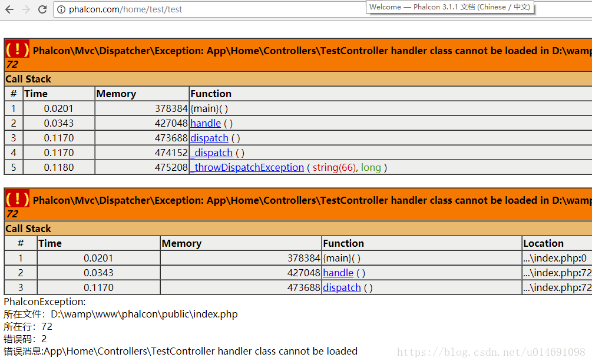This screenshot has width=592, height=364.
Task: Open the _throwDispatchException link
Action: [247, 167]
